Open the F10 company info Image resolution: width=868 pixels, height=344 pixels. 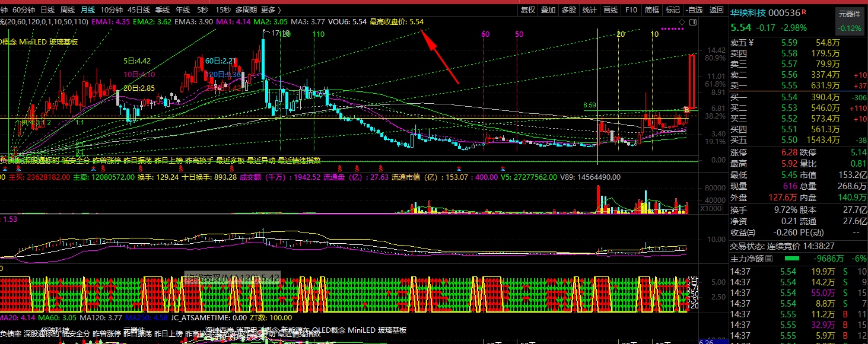(x=631, y=9)
